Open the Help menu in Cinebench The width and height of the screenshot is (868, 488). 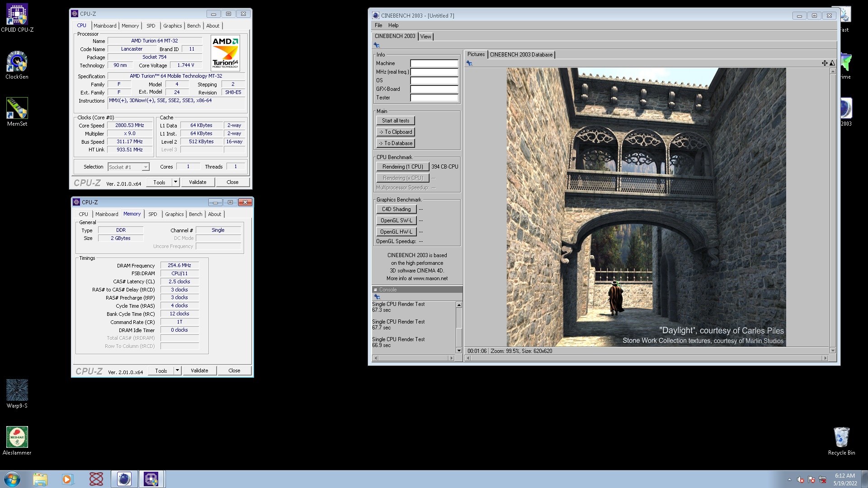pyautogui.click(x=393, y=25)
